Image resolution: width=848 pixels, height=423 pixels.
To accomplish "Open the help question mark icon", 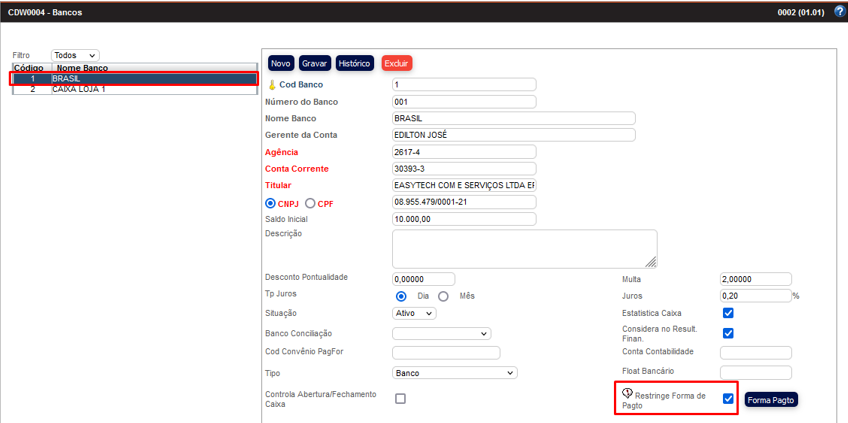I will pos(837,13).
